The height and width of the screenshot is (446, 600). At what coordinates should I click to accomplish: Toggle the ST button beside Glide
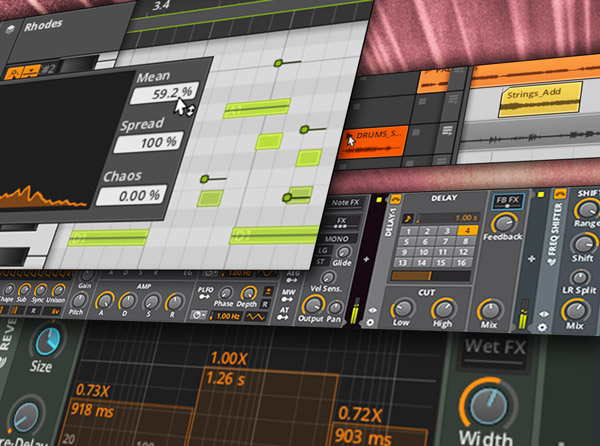(320, 262)
